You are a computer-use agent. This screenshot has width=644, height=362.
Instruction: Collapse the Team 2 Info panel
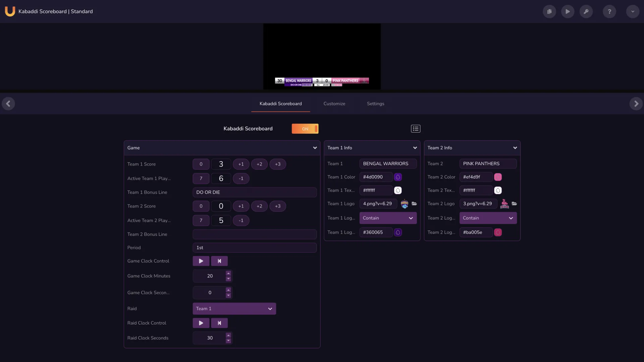point(515,148)
